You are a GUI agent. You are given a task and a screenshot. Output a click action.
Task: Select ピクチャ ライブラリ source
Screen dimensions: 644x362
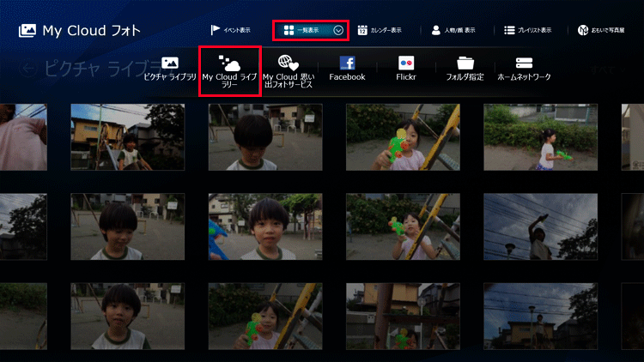(x=170, y=69)
